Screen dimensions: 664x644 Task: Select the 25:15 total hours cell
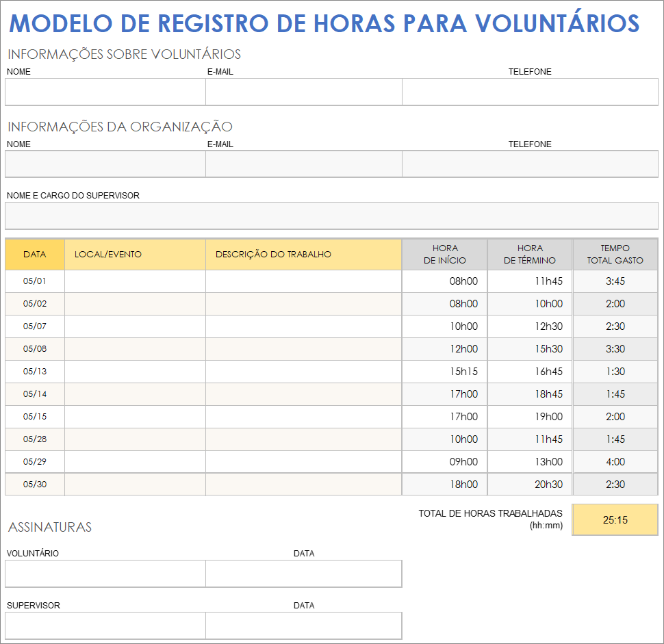[615, 520]
